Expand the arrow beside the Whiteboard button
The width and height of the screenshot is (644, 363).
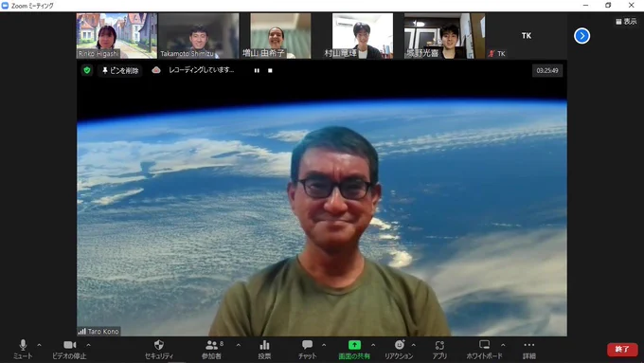coord(503,345)
